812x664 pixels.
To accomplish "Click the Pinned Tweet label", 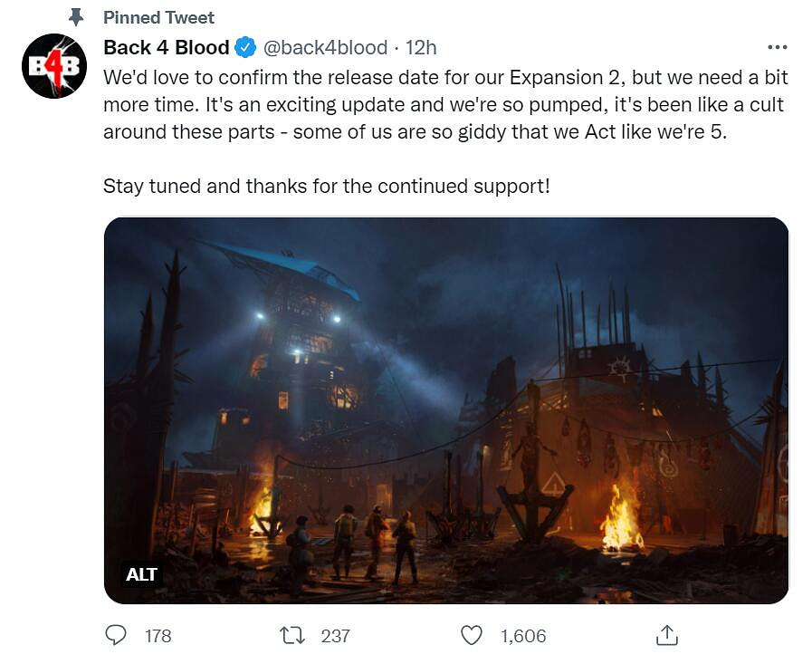I will [158, 17].
